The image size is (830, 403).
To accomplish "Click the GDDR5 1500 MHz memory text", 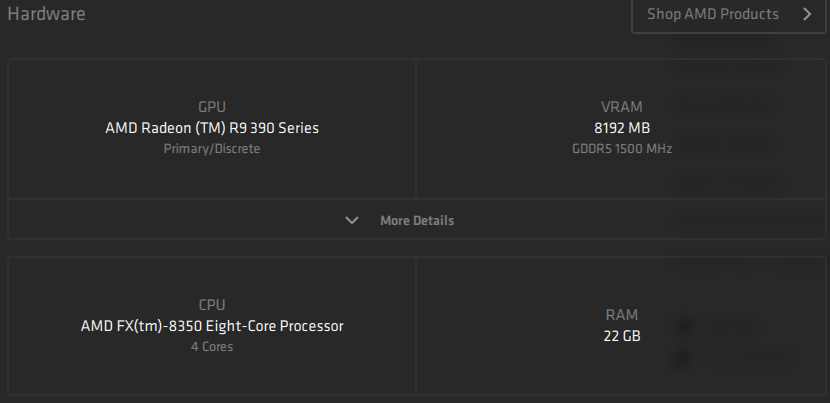I will pos(622,148).
